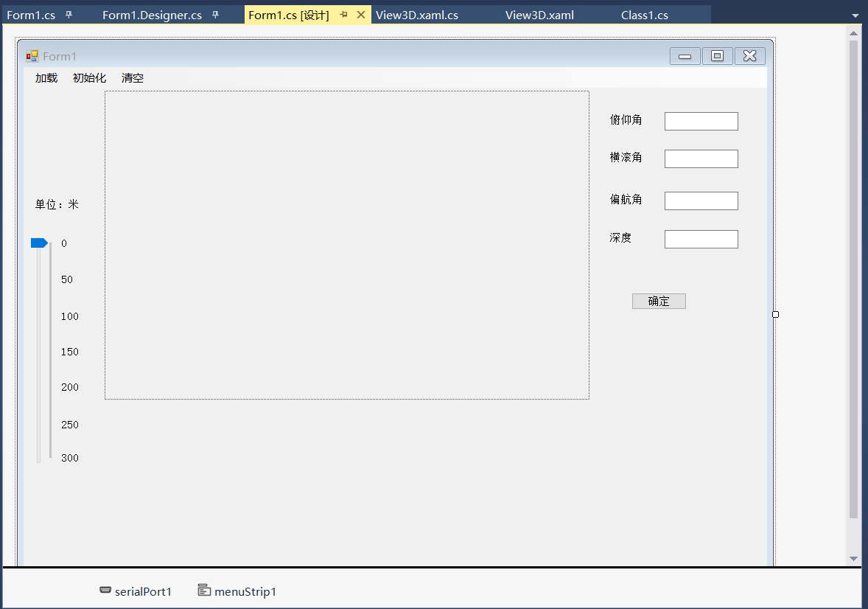Click the pin icon on Form1.cs tab
868x609 pixels.
point(69,15)
